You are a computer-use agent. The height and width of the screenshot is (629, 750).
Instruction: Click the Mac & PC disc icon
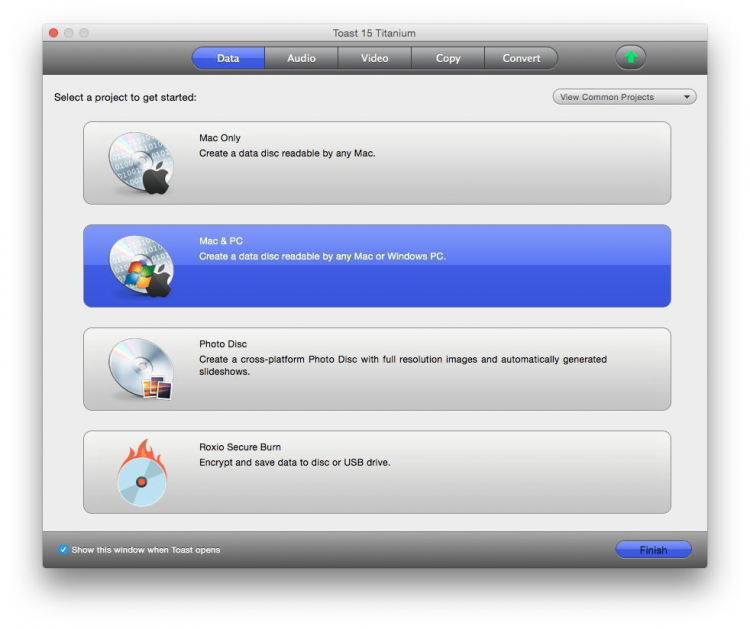coord(141,266)
